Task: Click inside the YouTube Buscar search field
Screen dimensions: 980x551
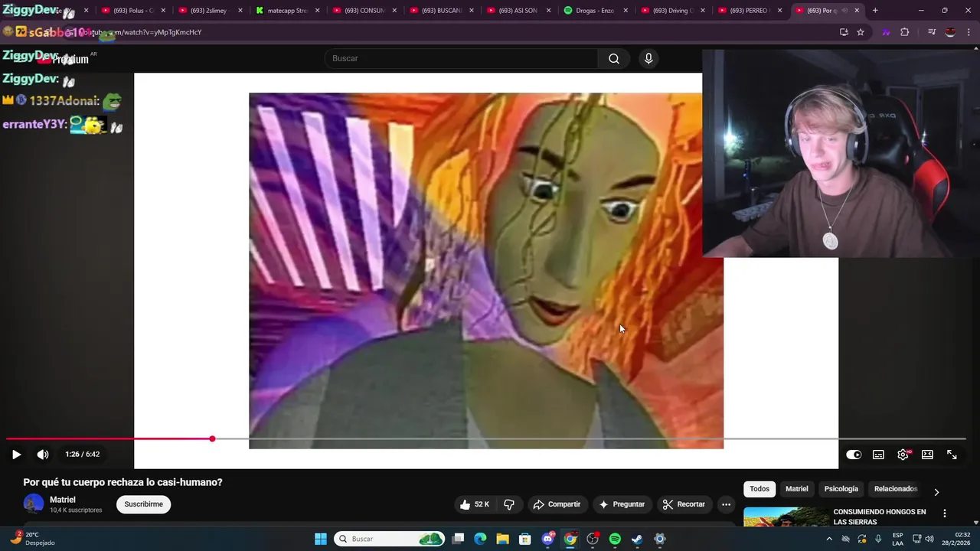Action: click(x=461, y=58)
